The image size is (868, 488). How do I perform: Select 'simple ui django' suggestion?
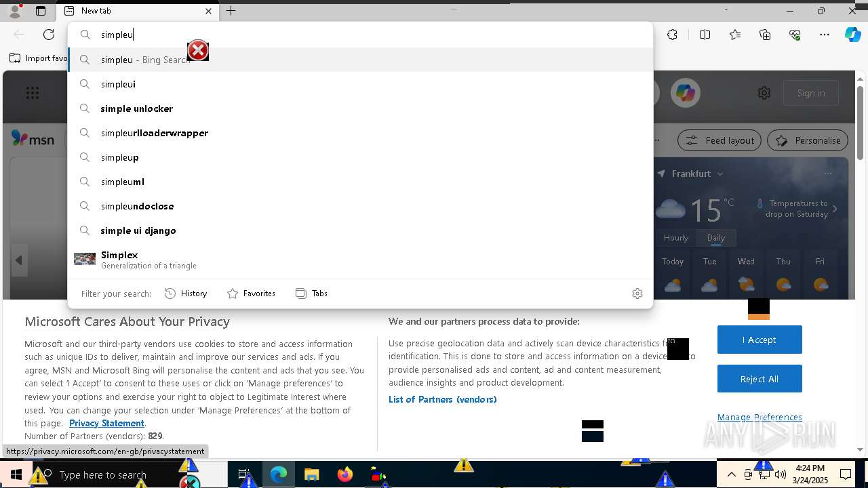pos(360,230)
